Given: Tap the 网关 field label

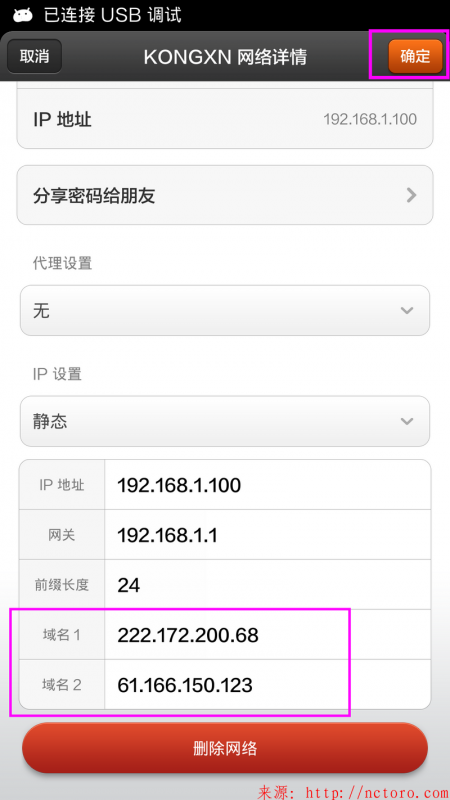Looking at the screenshot, I should (x=62, y=535).
